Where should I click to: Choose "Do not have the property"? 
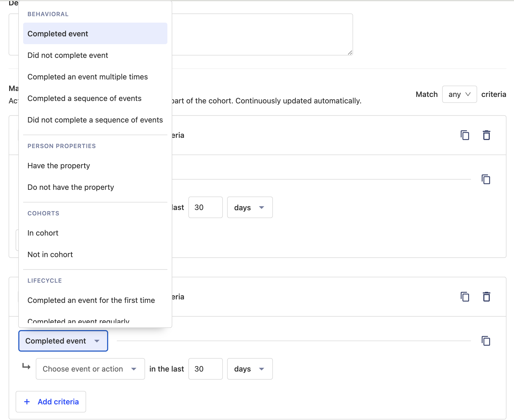(71, 187)
